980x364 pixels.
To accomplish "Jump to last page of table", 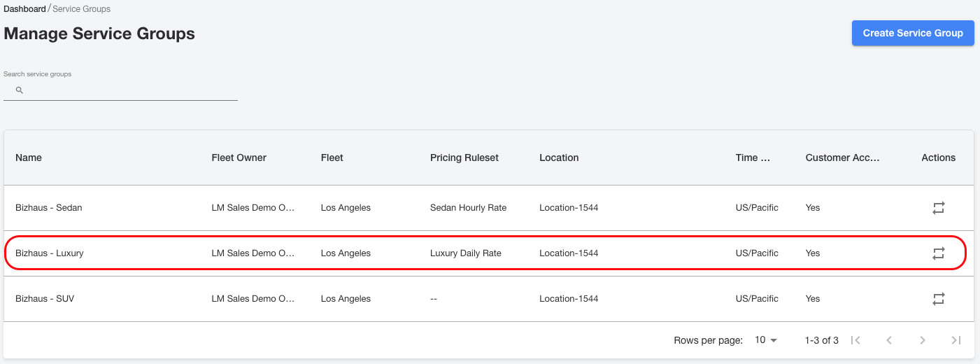I will [x=956, y=340].
